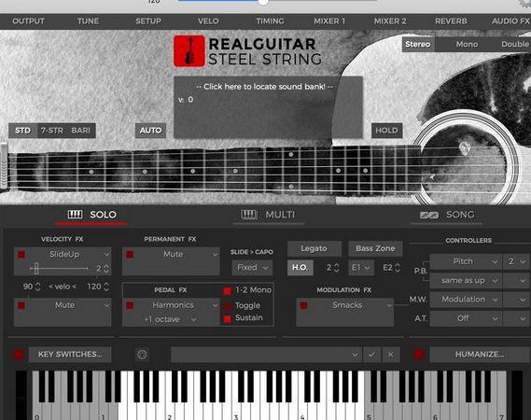The height and width of the screenshot is (420, 531).
Task: Open the Pitch controller dropdown
Action: [x=466, y=261]
